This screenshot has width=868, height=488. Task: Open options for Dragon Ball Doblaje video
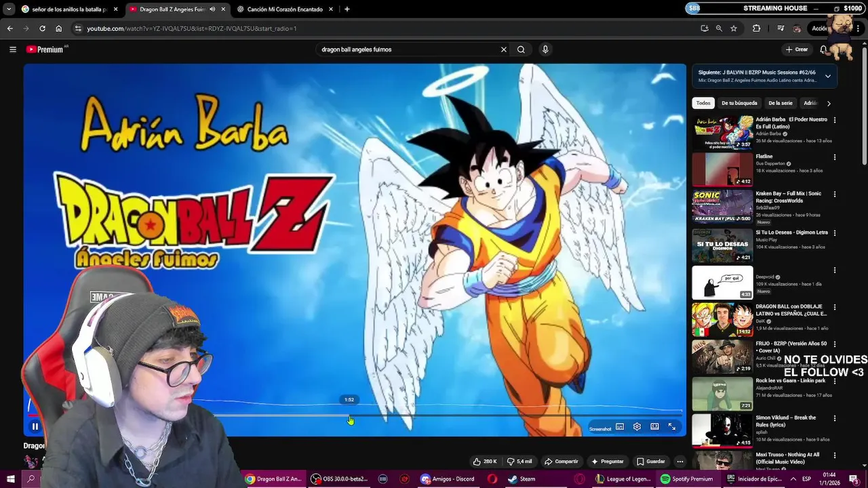835,307
